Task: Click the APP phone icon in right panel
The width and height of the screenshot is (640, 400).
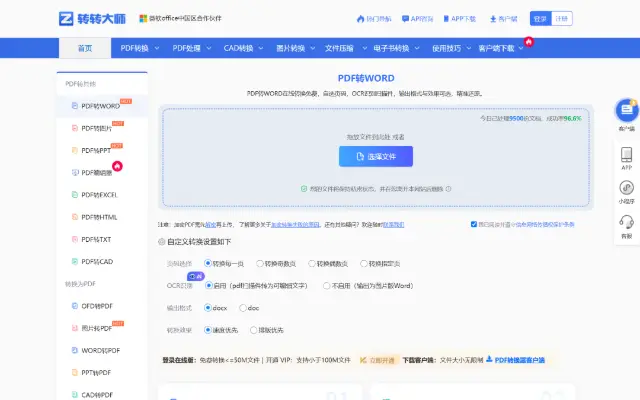Action: pyautogui.click(x=627, y=155)
